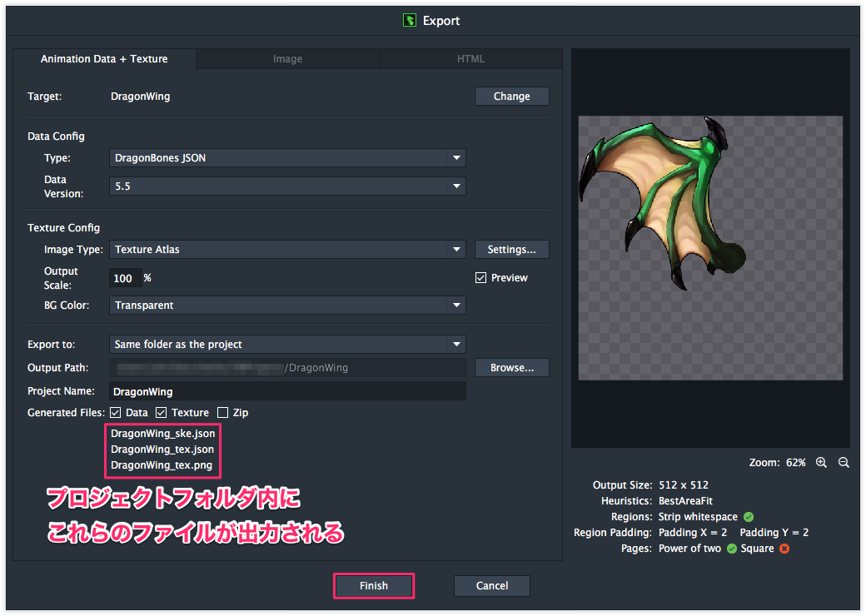The height and width of the screenshot is (616, 866).
Task: Zoom in the texture preview
Action: 821,463
